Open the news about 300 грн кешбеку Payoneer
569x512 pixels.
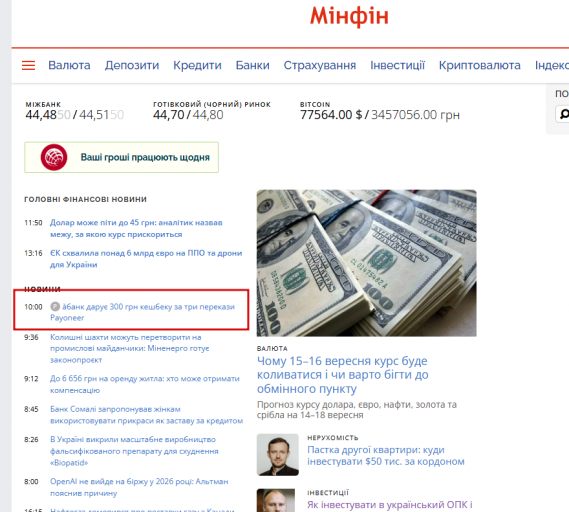[x=142, y=312]
